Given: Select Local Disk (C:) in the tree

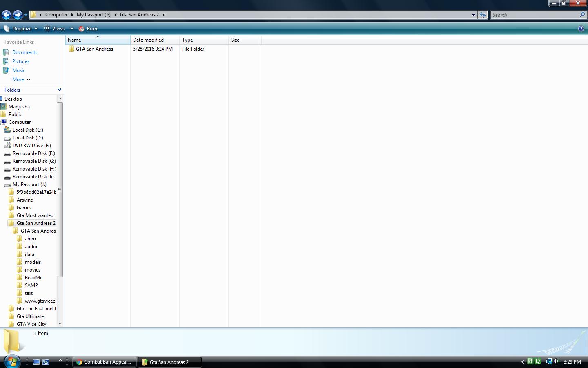Looking at the screenshot, I should [27, 130].
